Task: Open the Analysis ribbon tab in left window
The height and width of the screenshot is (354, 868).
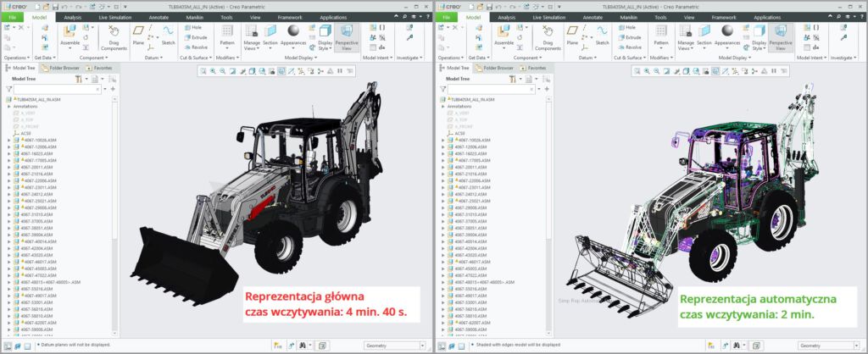Action: click(73, 18)
